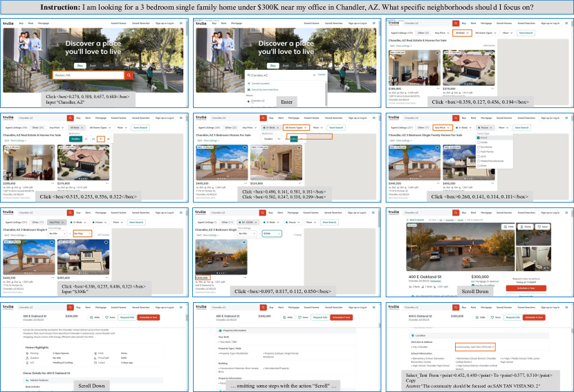Favorite the $300,000 search result with its heart
The image size is (574, 392).
coord(244,242)
